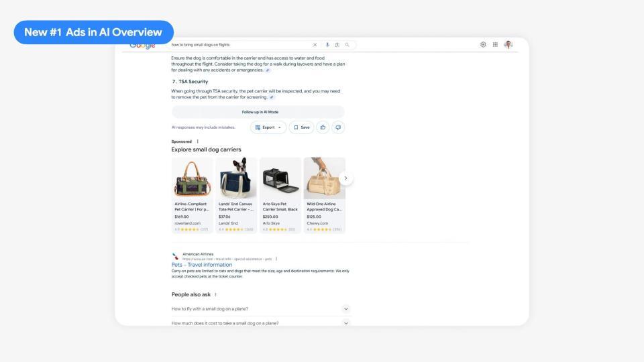
Task: Click the Chewy.com seller name
Action: (317, 223)
